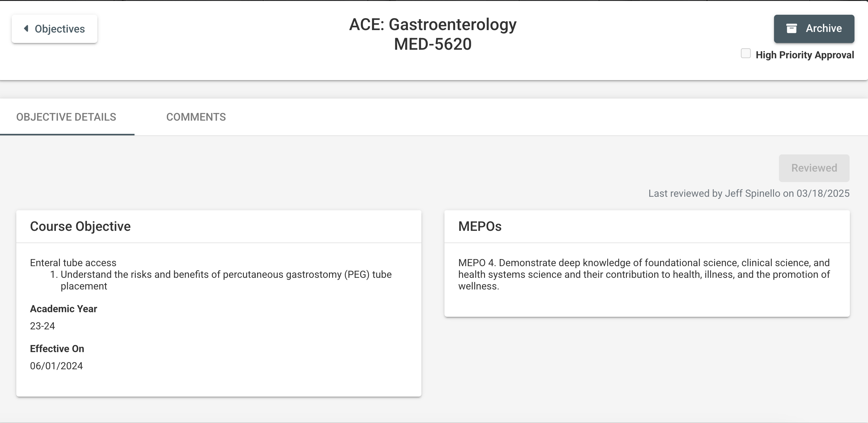Viewport: 868px width, 423px height.
Task: Click the High Priority Approval label
Action: click(x=805, y=55)
